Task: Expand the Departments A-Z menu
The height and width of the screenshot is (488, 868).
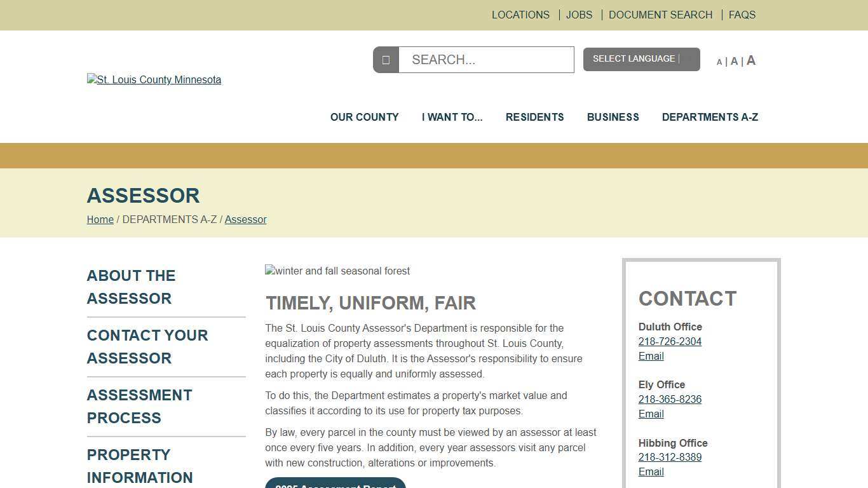Action: [x=710, y=117]
